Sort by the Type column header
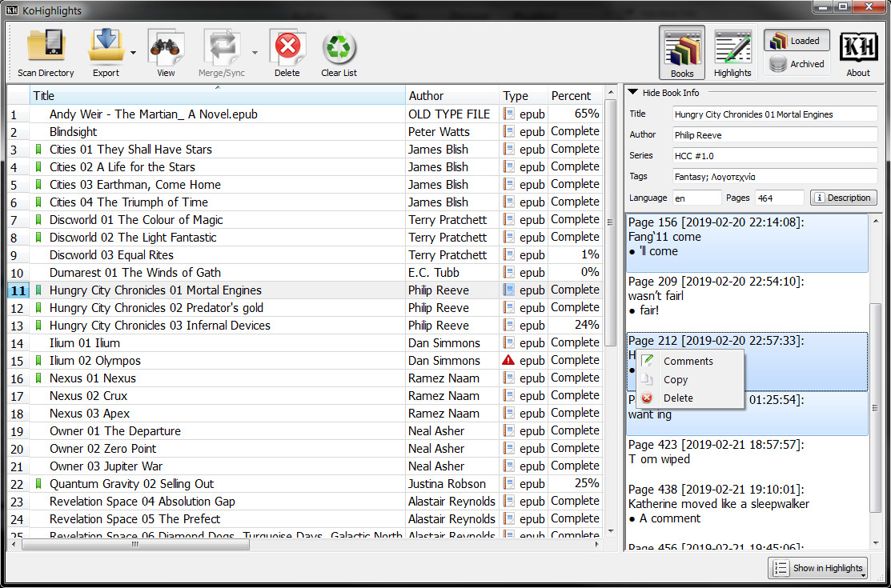Image resolution: width=891 pixels, height=588 pixels. [524, 95]
